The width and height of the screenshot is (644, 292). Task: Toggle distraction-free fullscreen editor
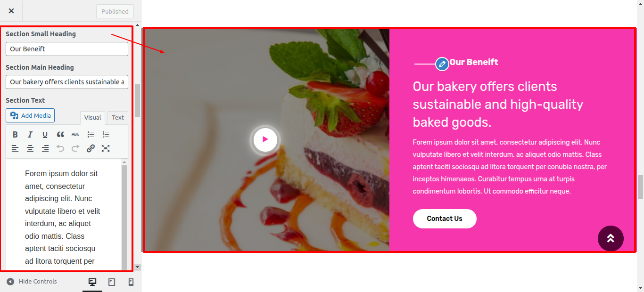(x=106, y=148)
